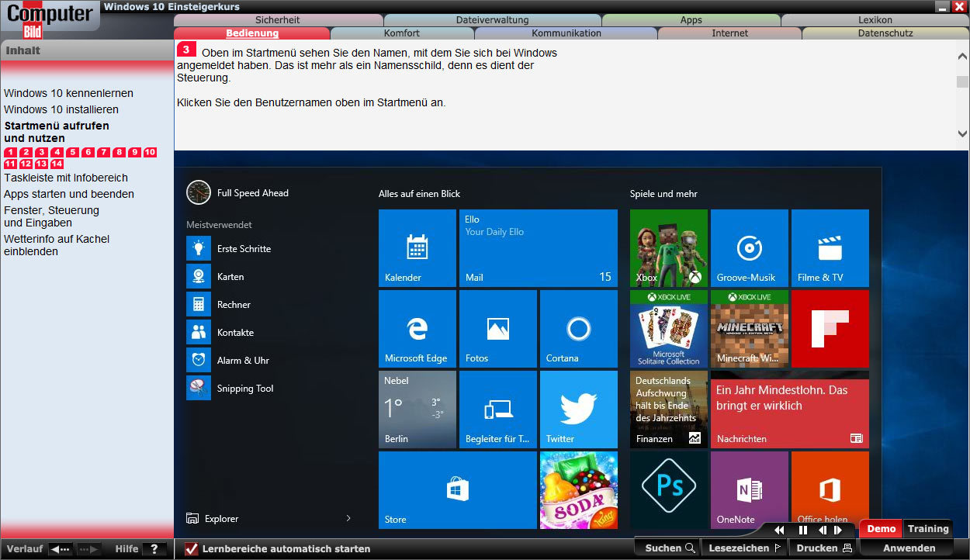Image resolution: width=970 pixels, height=560 pixels.
Task: Open Windows 10 kennenlernen chapter
Action: pyautogui.click(x=68, y=93)
